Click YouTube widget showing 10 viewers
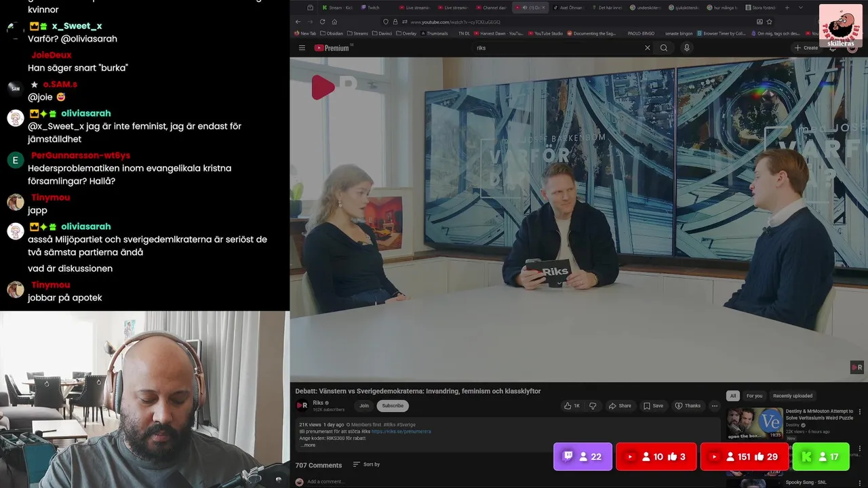This screenshot has width=868, height=488. point(656,457)
